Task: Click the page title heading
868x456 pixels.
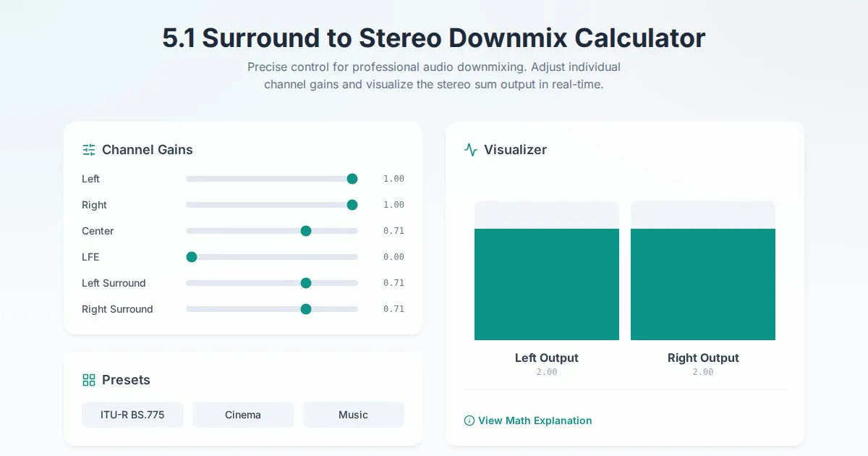Action: point(434,38)
